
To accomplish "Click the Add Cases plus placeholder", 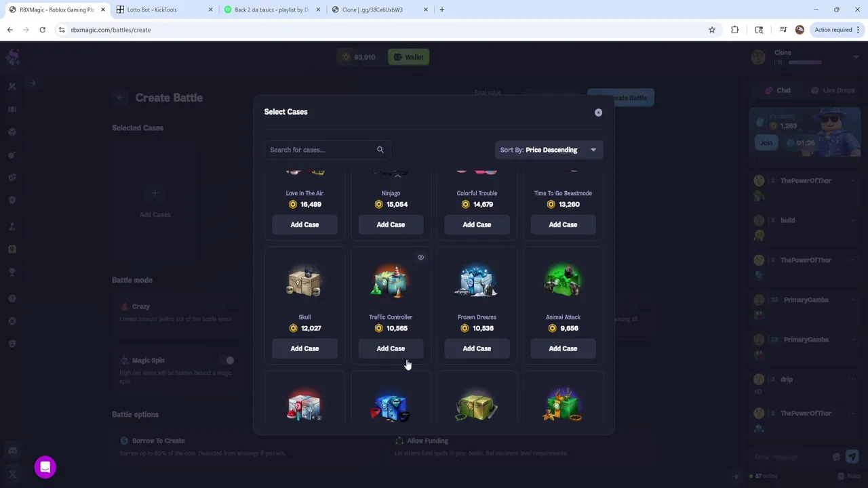I will pyautogui.click(x=155, y=202).
